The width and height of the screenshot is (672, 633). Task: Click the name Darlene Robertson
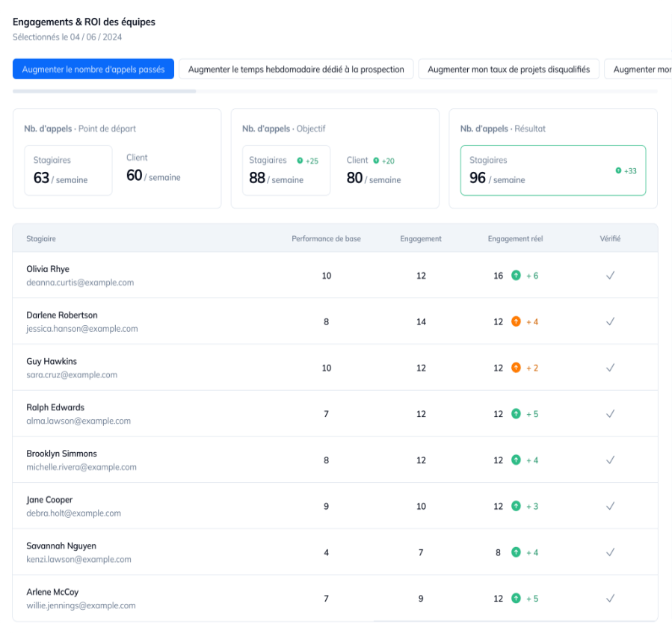62,315
